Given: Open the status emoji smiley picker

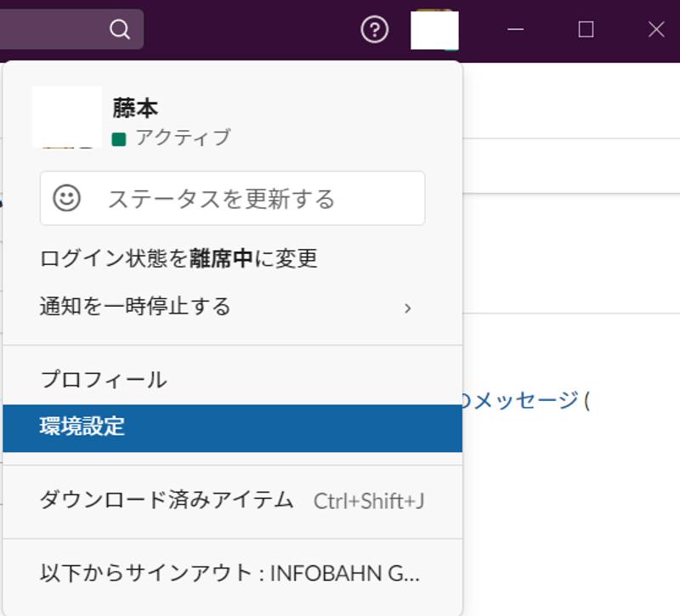Looking at the screenshot, I should 65,198.
